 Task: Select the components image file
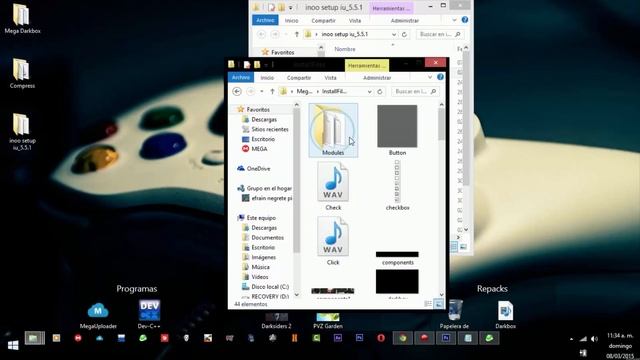[x=398, y=258]
